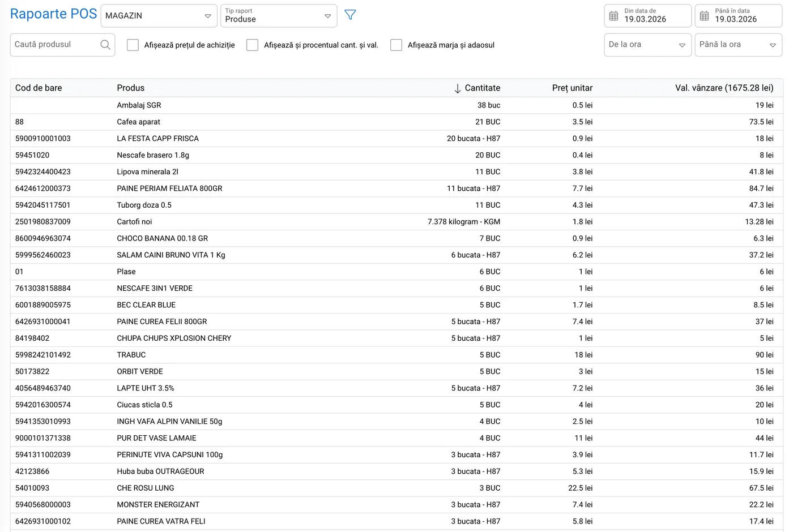Select the 'Cafea aparat' product row
The height and width of the screenshot is (532, 793).
[139, 122]
